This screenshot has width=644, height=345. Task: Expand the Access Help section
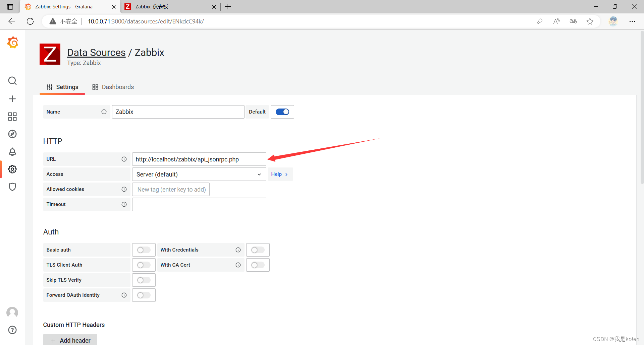coord(280,174)
